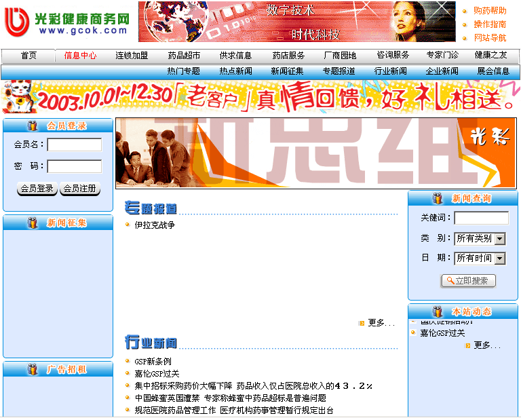Click the 立即搜索 search button

pos(468,281)
